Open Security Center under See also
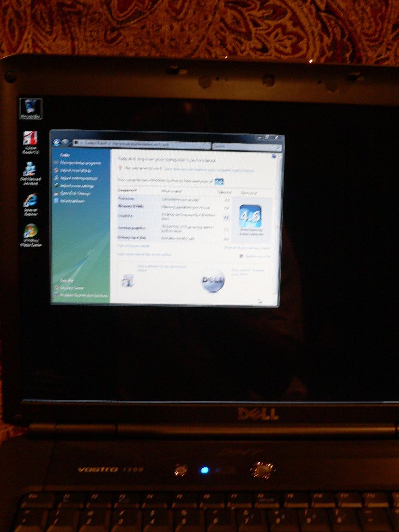 72,288
